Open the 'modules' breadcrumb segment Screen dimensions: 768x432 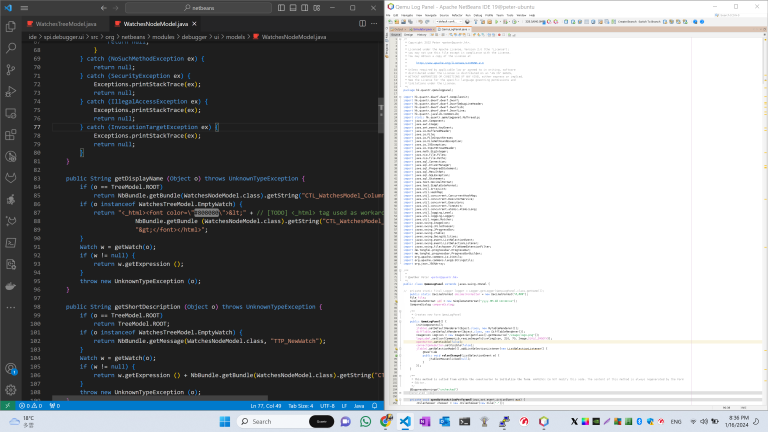pyautogui.click(x=163, y=37)
